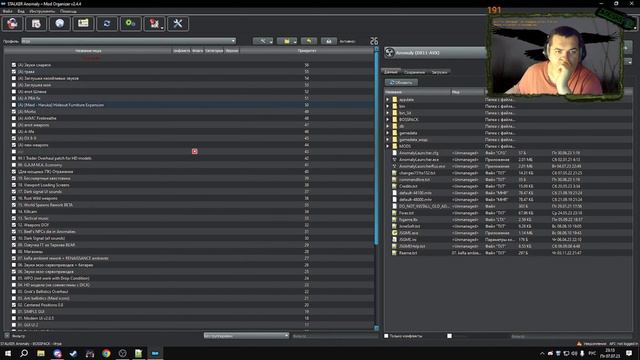The image size is (640, 360).
Task: Click the Конфликты column header
Action: click(182, 51)
